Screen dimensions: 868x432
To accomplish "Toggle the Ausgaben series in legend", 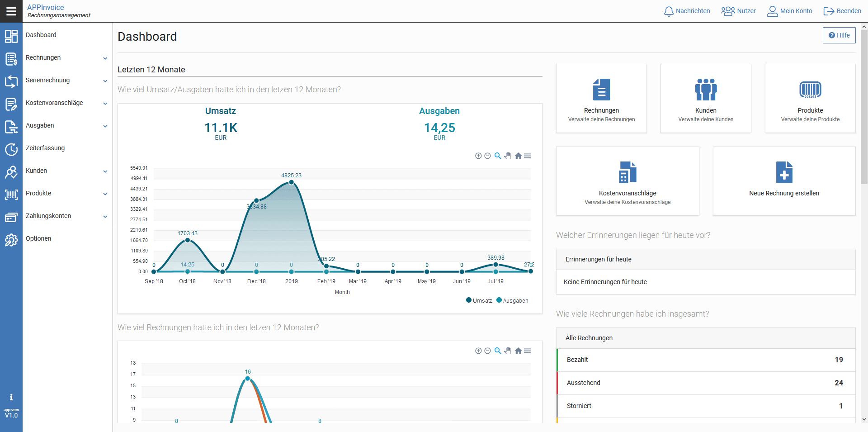I will (512, 300).
